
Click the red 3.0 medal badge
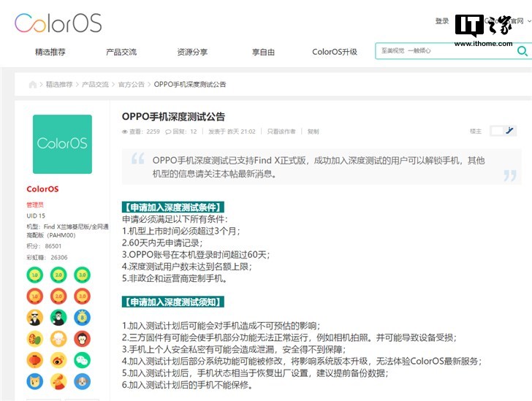[x=83, y=296]
